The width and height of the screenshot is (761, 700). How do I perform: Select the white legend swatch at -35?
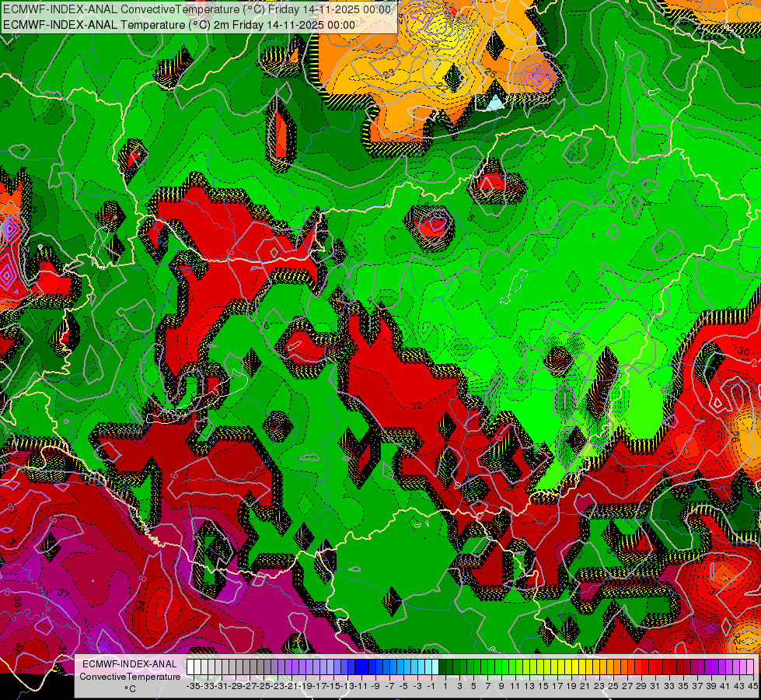(x=190, y=667)
